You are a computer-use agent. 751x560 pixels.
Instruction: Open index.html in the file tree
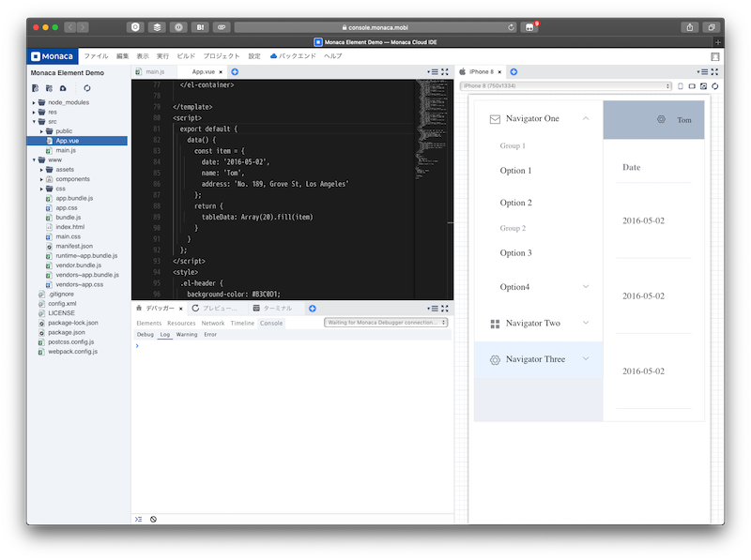click(x=69, y=227)
